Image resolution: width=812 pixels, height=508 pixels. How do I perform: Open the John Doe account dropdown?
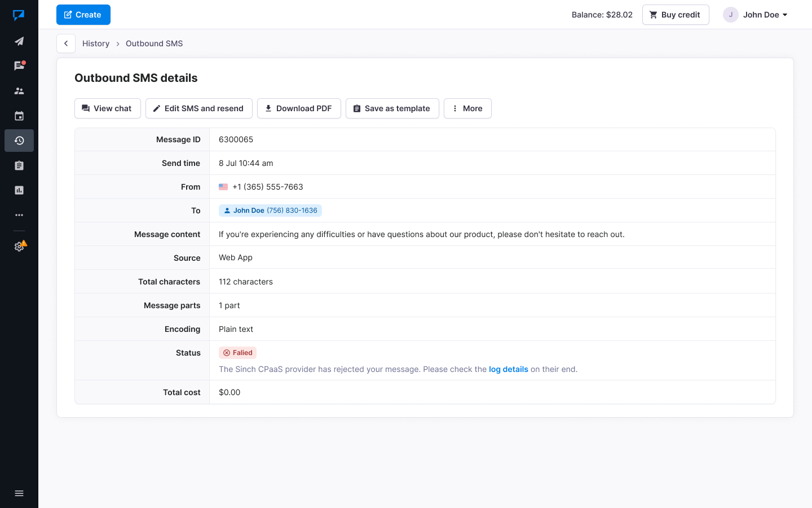pyautogui.click(x=756, y=15)
